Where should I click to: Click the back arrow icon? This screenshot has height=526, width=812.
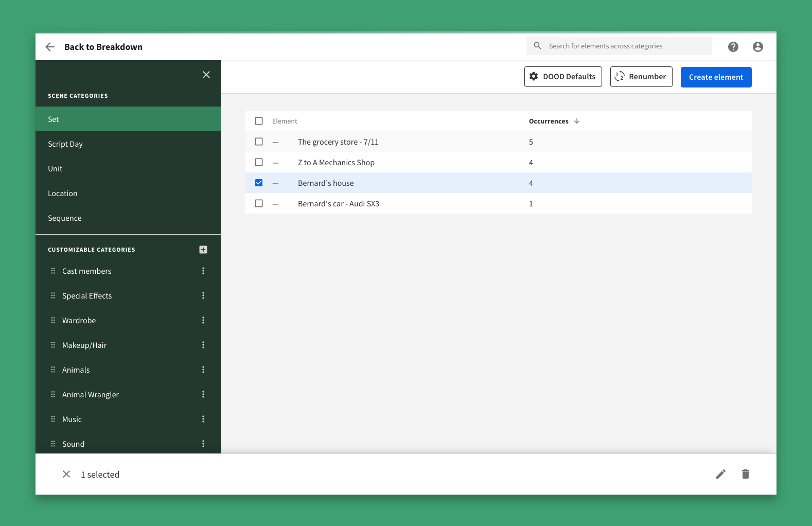(x=50, y=47)
